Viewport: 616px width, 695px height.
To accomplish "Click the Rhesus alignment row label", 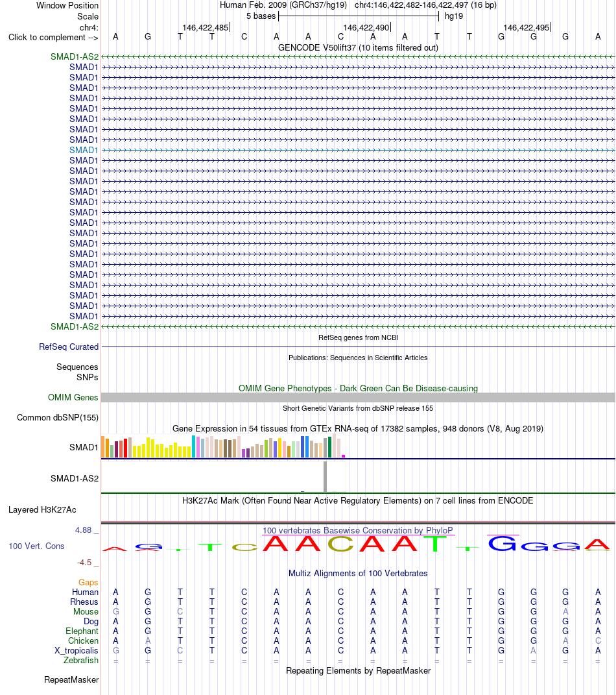I will click(x=84, y=602).
